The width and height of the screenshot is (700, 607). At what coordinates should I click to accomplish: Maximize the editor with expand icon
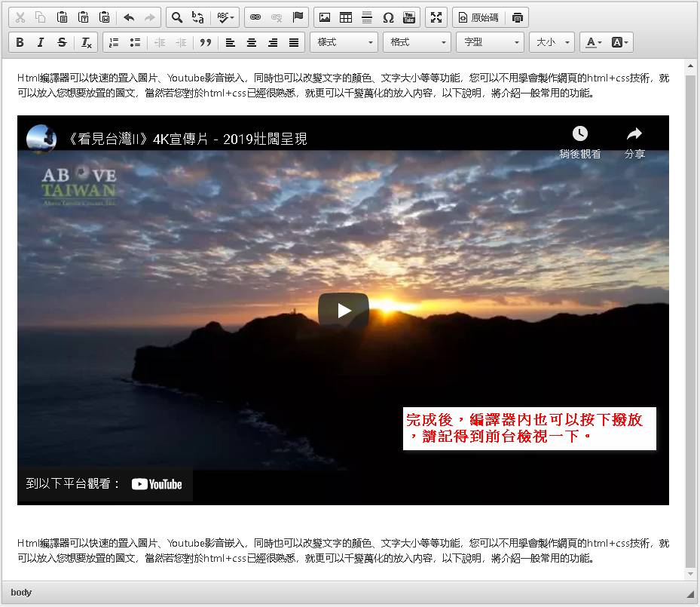436,17
